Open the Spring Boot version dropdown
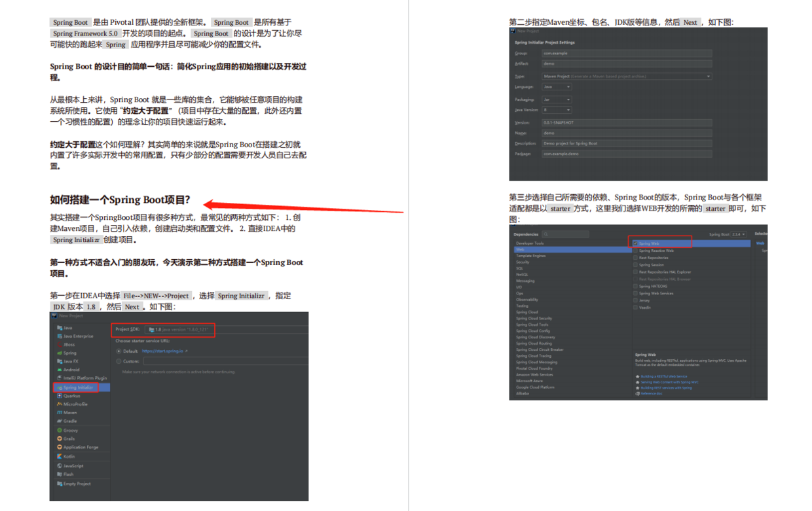The image size is (812, 511). coord(738,233)
